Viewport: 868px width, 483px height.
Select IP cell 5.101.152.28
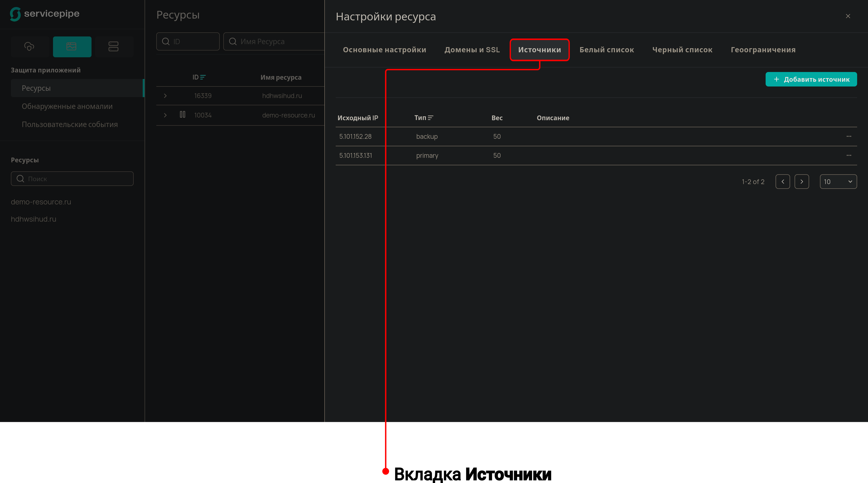(x=355, y=136)
